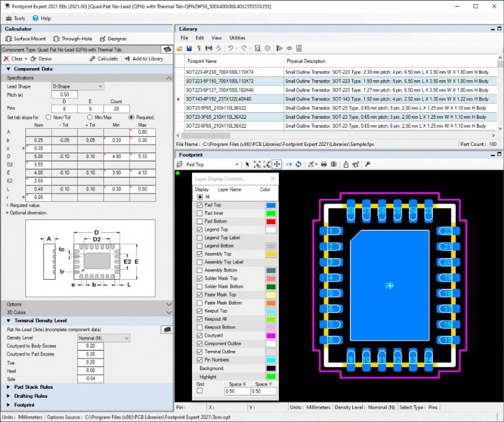504x422 pixels.
Task: Click Add to Library button
Action: (x=143, y=59)
